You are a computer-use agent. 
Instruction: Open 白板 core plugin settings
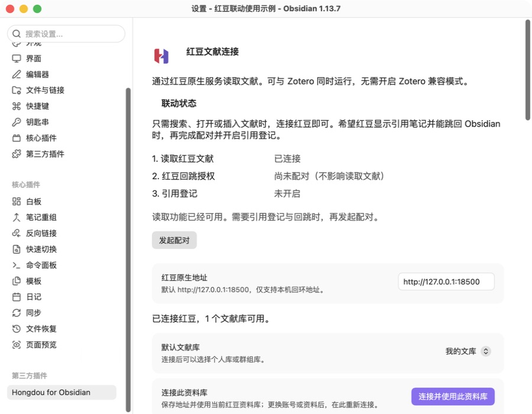[x=61, y=202]
